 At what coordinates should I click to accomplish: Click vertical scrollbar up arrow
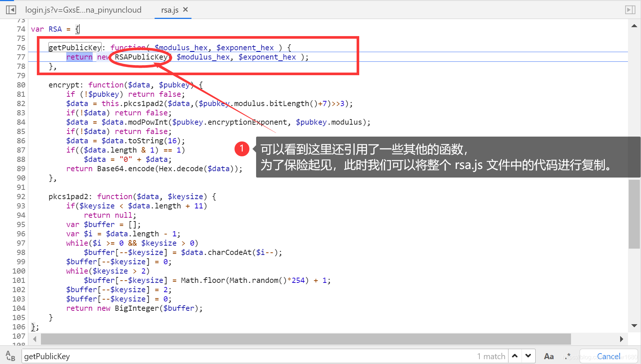634,26
